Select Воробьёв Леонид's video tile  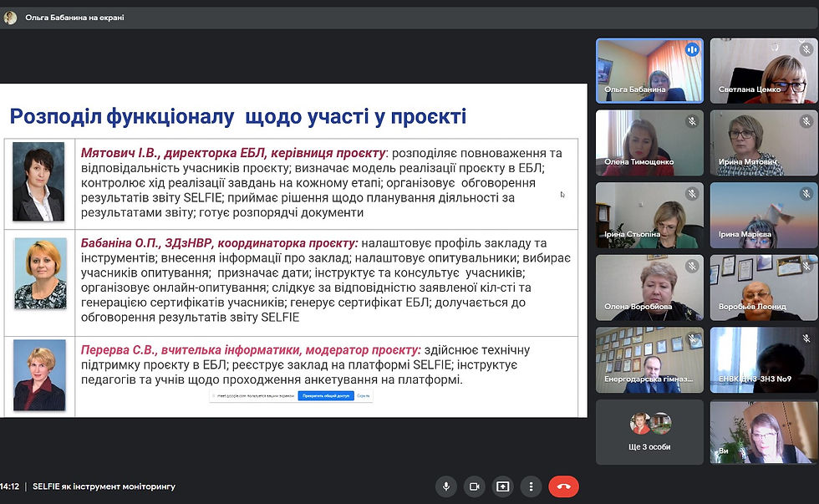764,288
